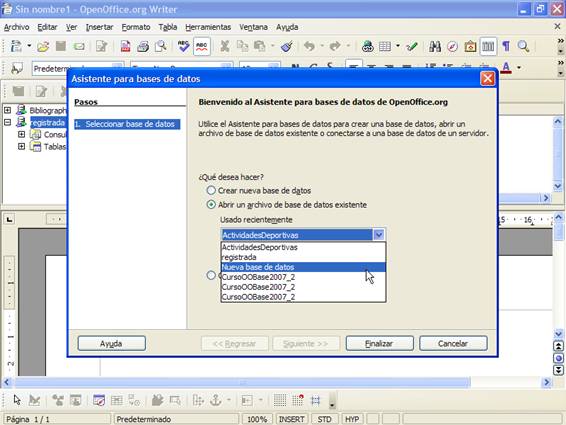The width and height of the screenshot is (566, 425).
Task: Open the Formato menu
Action: (136, 27)
